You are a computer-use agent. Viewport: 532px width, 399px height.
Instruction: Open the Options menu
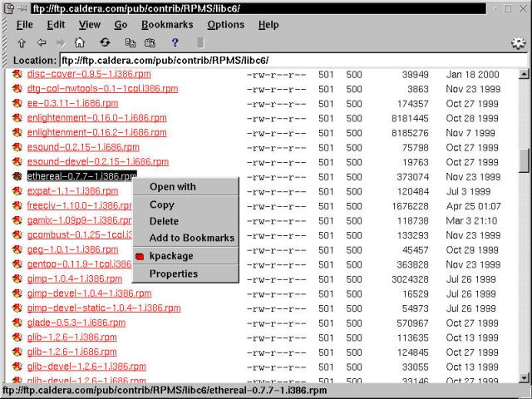225,25
